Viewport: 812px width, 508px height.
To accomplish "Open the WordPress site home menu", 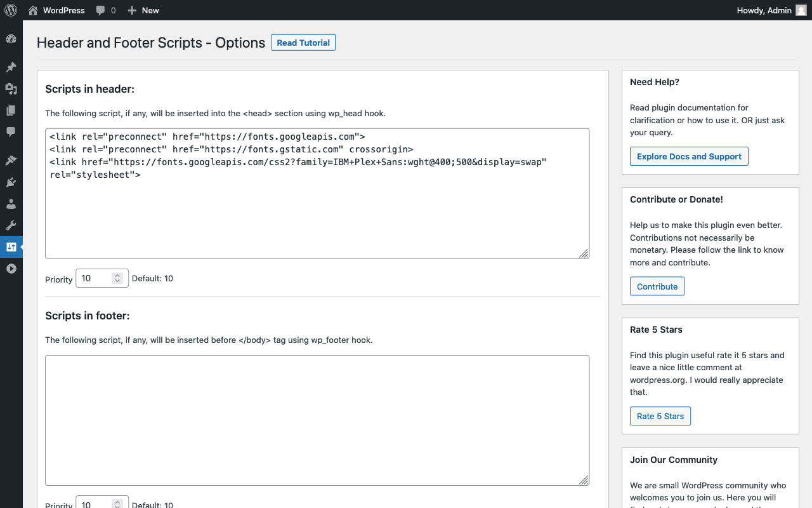I will click(x=56, y=10).
